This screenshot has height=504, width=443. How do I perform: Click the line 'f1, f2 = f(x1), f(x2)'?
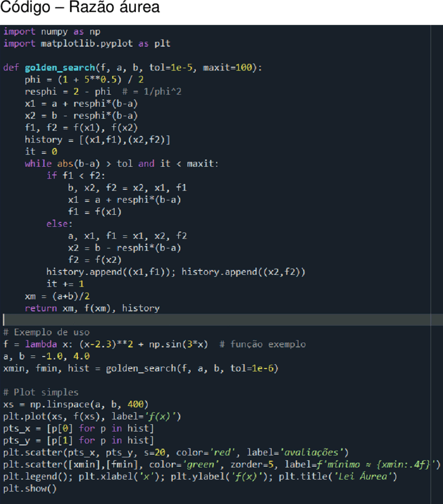pyautogui.click(x=81, y=127)
